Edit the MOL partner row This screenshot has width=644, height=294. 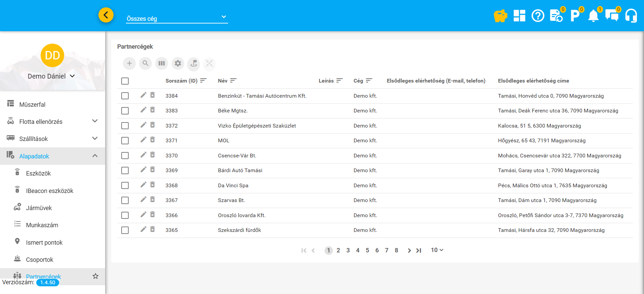[143, 140]
